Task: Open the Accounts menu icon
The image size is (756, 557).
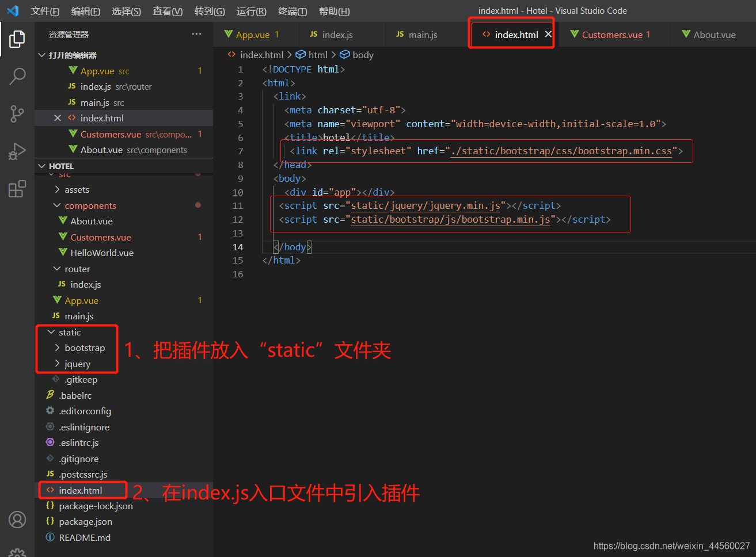Action: pyautogui.click(x=17, y=520)
